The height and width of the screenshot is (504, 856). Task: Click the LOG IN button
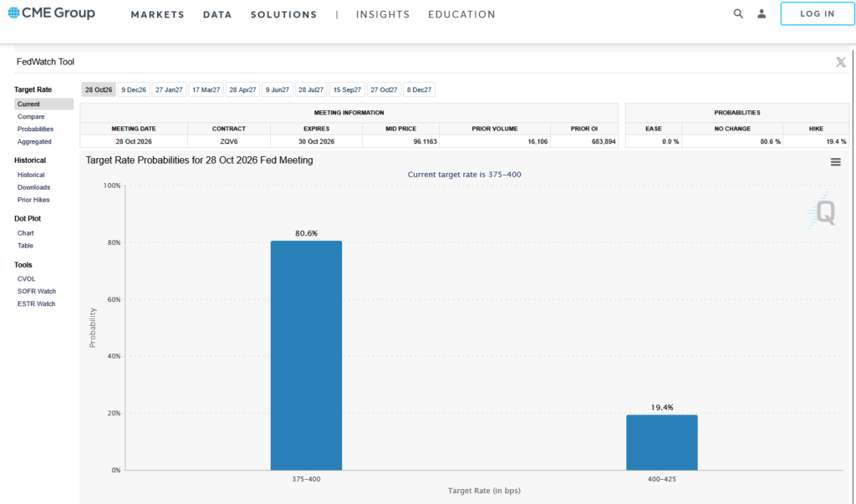(818, 13)
